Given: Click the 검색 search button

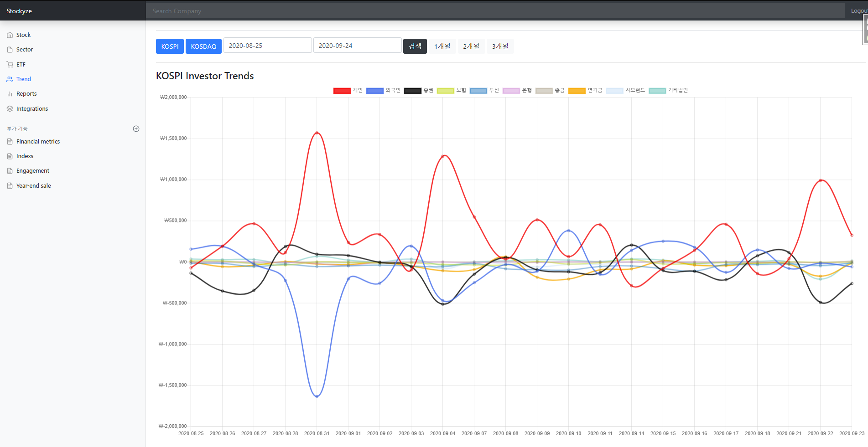Looking at the screenshot, I should [415, 46].
